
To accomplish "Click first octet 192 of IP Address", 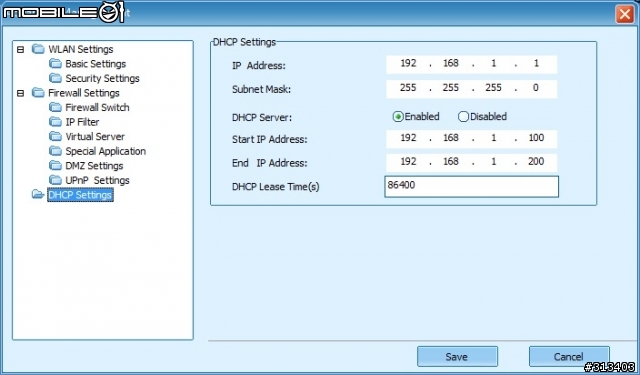I will [408, 64].
